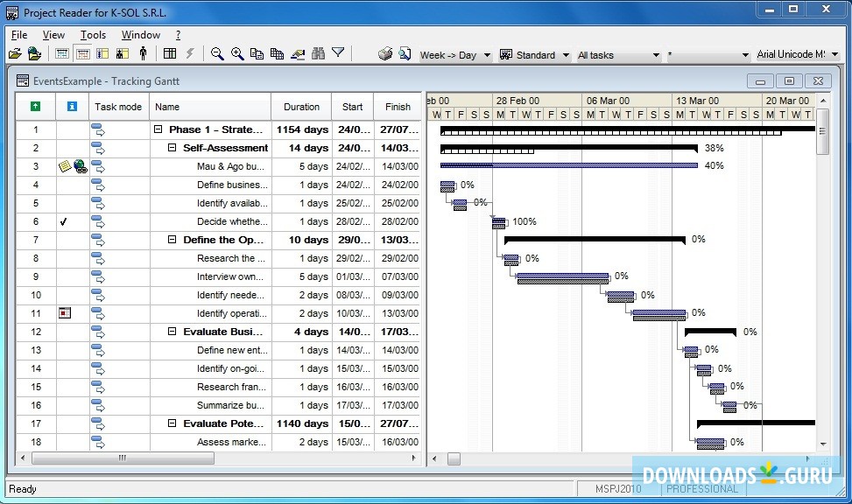Image resolution: width=852 pixels, height=504 pixels.
Task: Zoom in on the Gantt timeline
Action: click(x=237, y=52)
